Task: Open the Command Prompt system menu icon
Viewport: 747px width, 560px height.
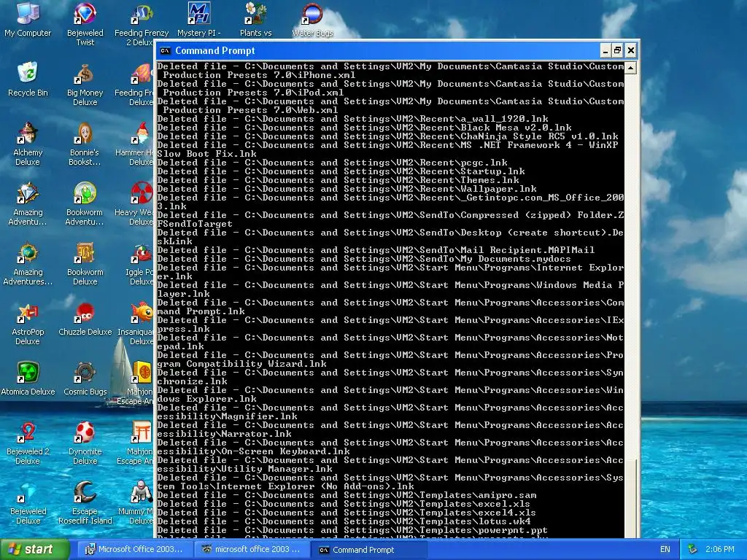Action: 165,50
